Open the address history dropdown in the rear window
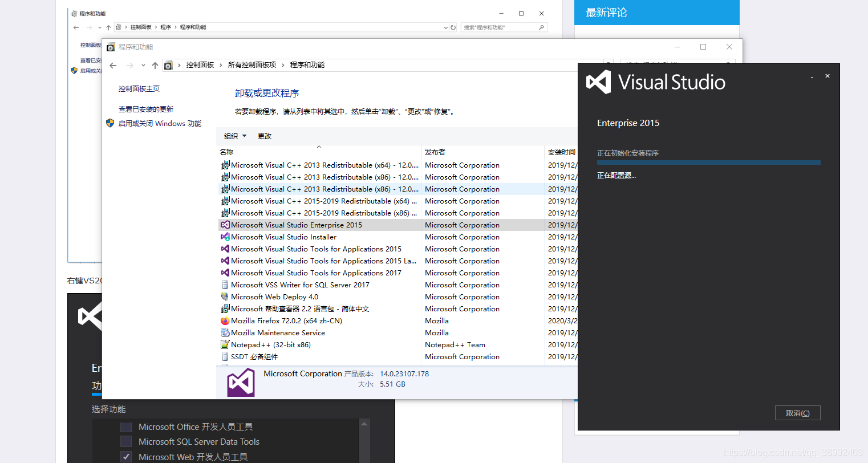 pyautogui.click(x=446, y=27)
